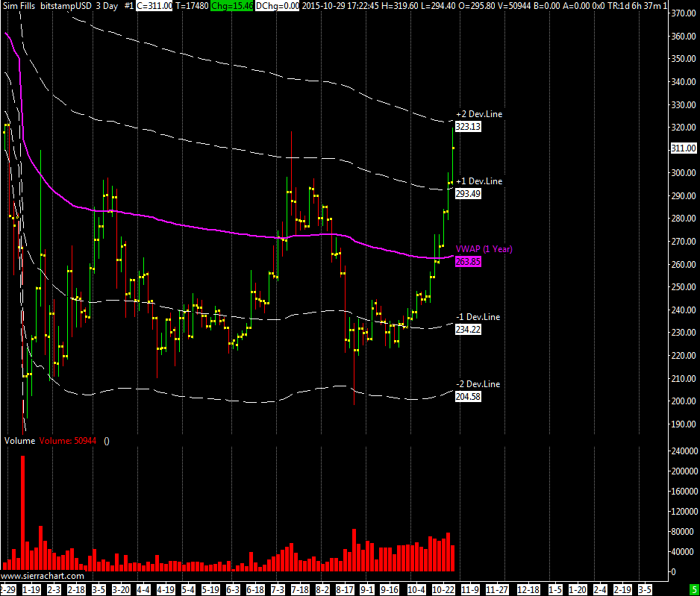
Task: Select the -2 Dev.Line label
Action: [x=478, y=384]
